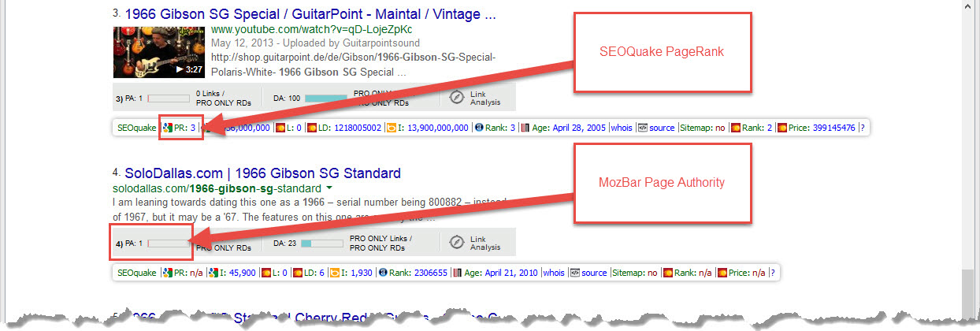Click the Google index icon in SoloDallas SEOquake bar
Viewport: 980px width, 331px height.
pos(213,273)
